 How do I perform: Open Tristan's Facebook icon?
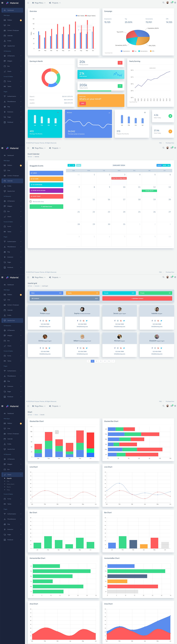(40, 321)
